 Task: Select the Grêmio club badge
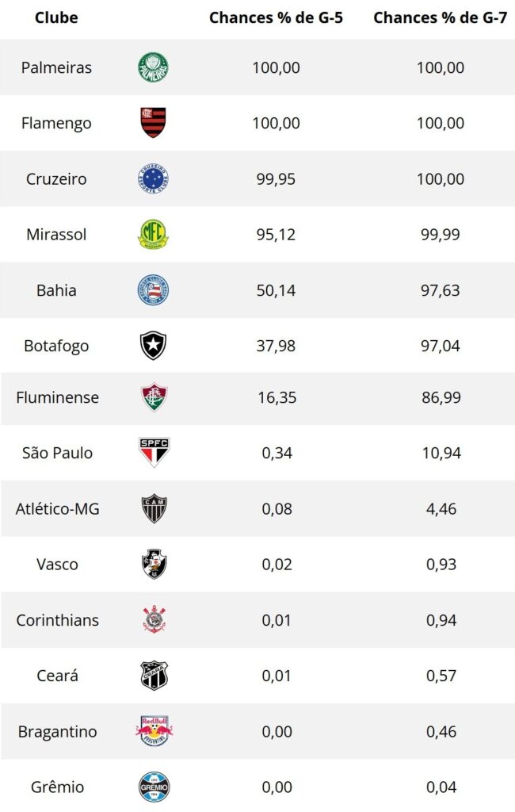153,787
